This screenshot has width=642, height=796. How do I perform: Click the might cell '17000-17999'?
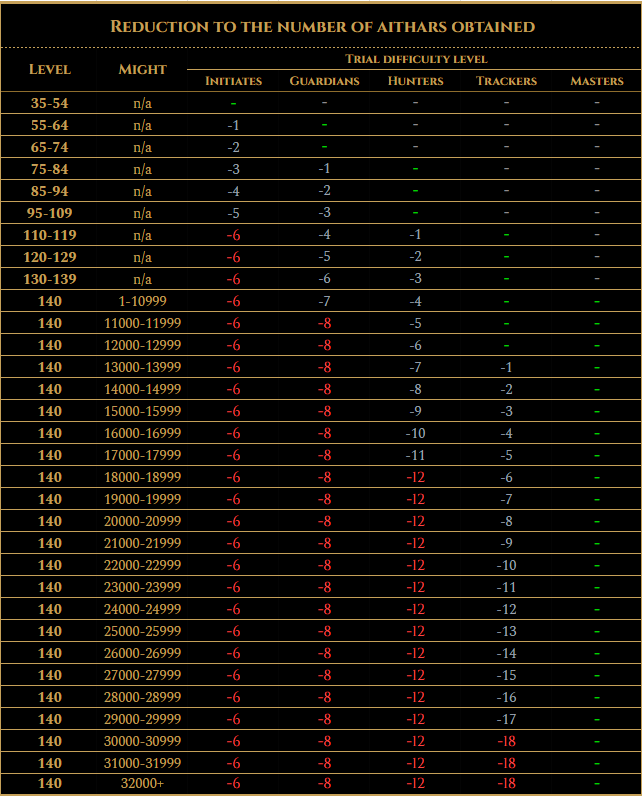coord(143,455)
